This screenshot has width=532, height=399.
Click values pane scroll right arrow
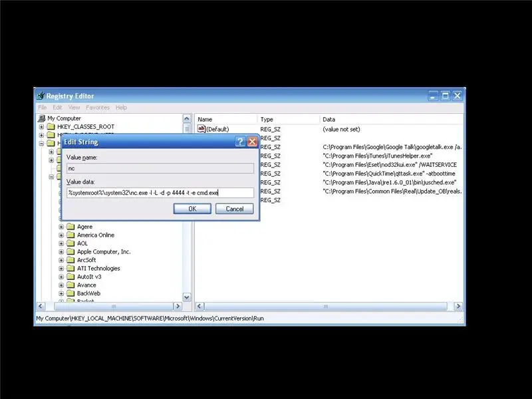pyautogui.click(x=458, y=306)
